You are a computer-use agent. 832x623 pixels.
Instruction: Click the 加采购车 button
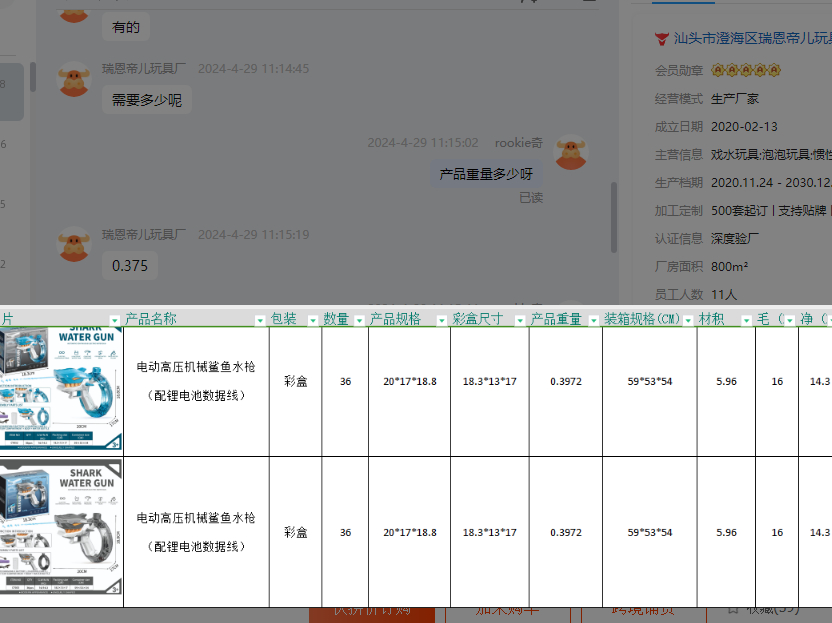point(507,609)
